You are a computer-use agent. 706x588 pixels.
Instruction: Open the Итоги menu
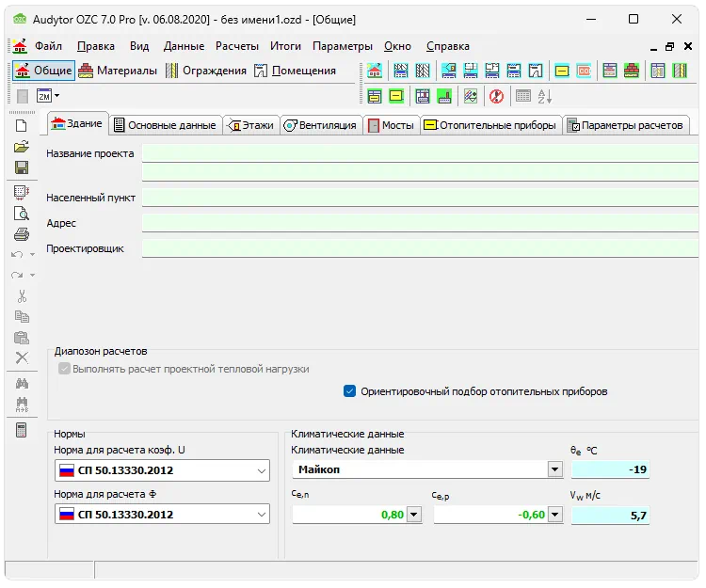pos(285,46)
